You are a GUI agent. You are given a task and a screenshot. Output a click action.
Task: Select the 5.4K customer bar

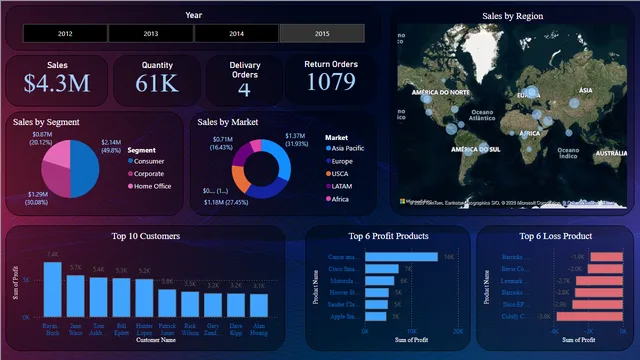click(98, 297)
